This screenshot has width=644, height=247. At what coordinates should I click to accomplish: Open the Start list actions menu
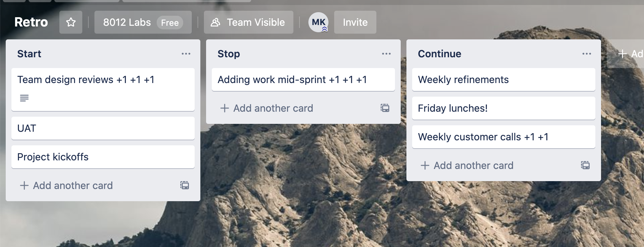[x=186, y=53]
